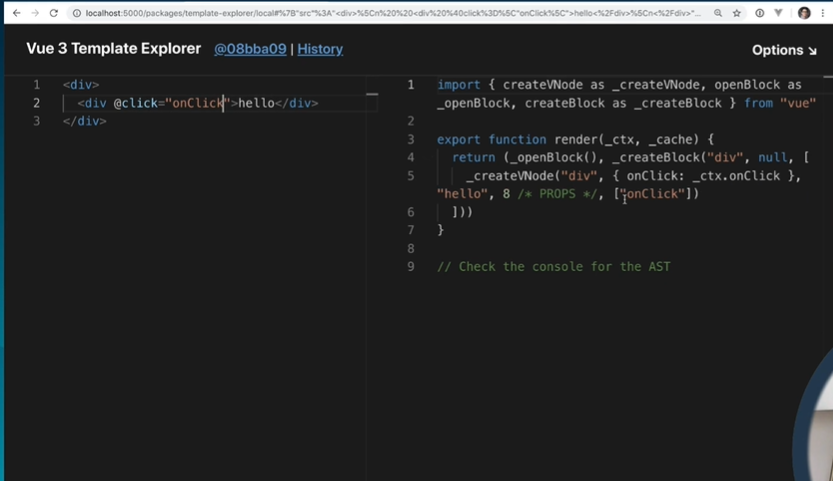Open the Vue devtools extension icon

pos(778,13)
